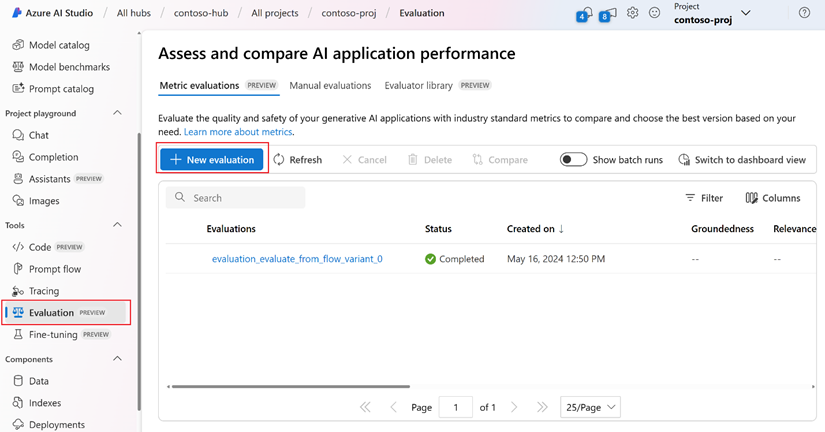Open the Filter button
Image resolution: width=825 pixels, height=432 pixels.
pos(704,198)
